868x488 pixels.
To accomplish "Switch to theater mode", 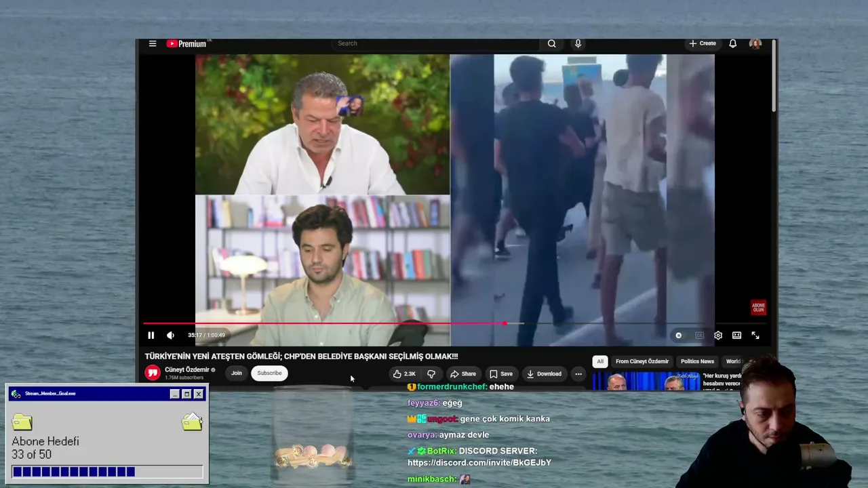I will tap(736, 335).
